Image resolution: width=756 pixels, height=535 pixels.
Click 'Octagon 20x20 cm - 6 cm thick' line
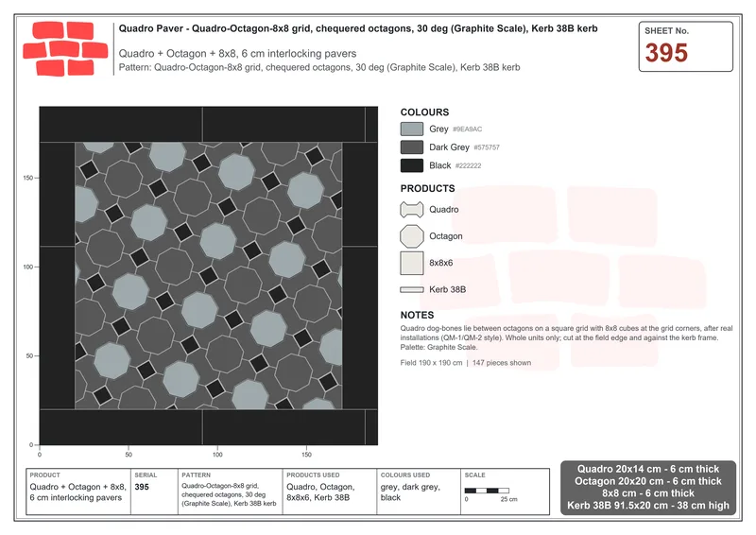(x=648, y=481)
